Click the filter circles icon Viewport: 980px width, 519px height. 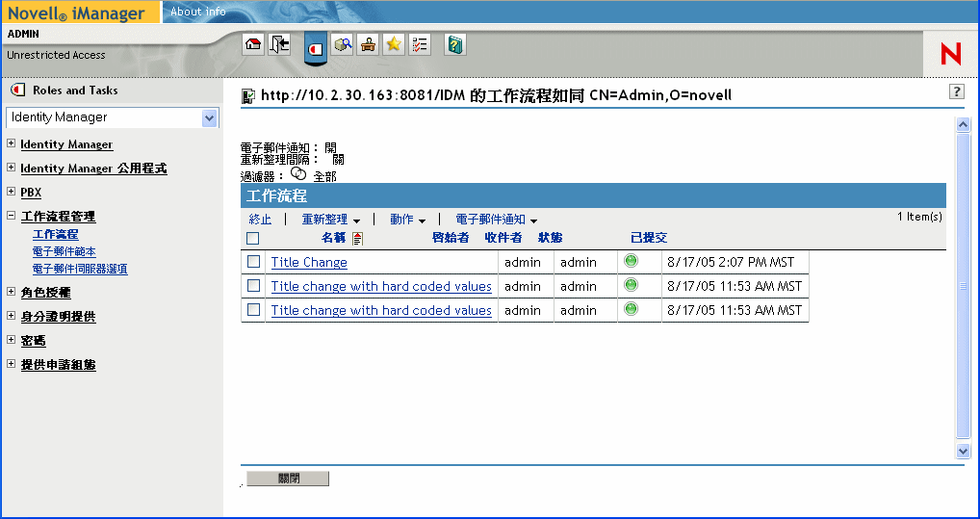click(x=298, y=174)
